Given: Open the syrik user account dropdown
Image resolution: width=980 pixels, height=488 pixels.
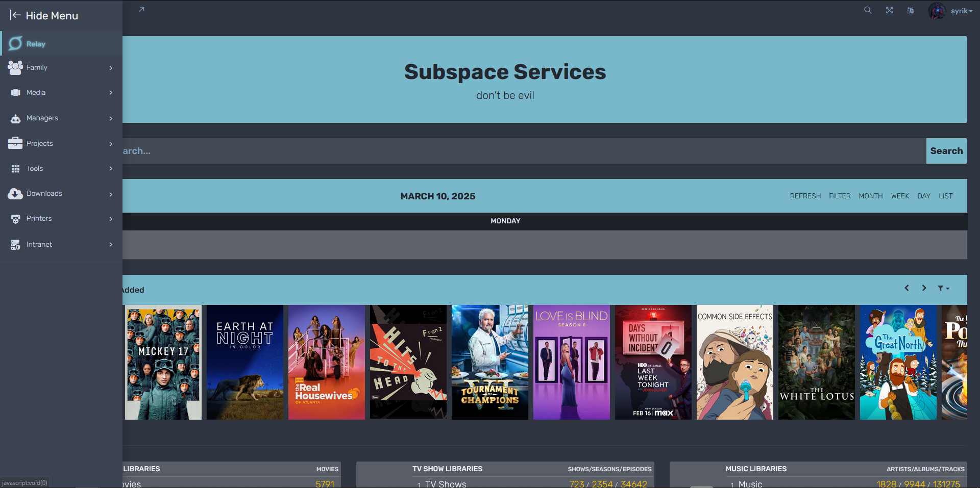Looking at the screenshot, I should pyautogui.click(x=951, y=11).
